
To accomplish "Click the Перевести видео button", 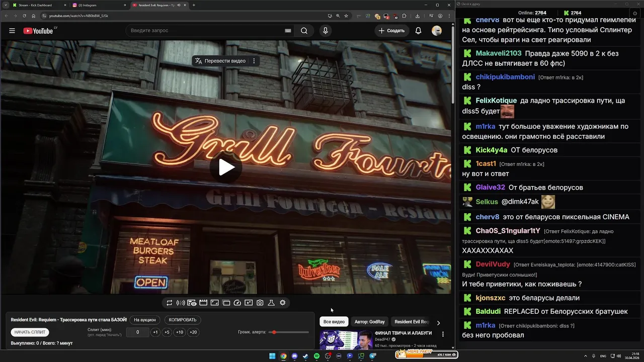I will pos(220,61).
